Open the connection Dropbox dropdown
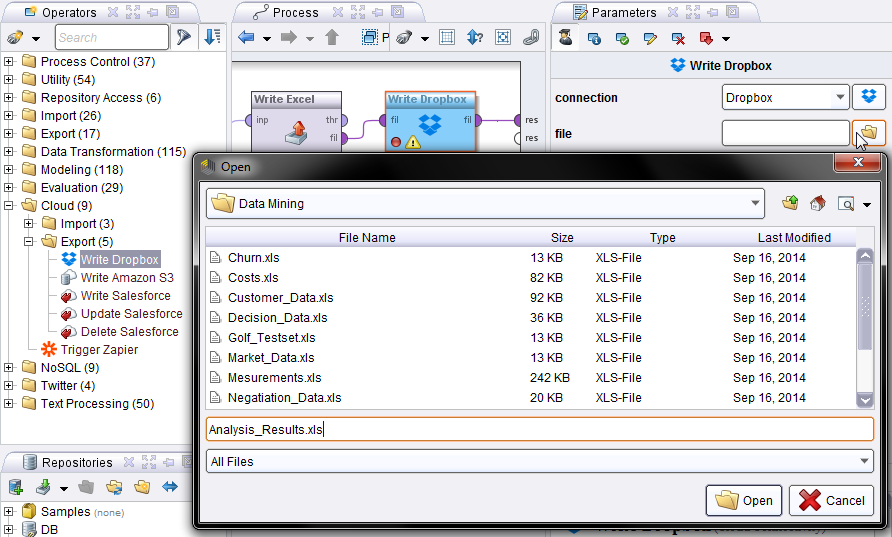The image size is (892, 537). (x=840, y=98)
